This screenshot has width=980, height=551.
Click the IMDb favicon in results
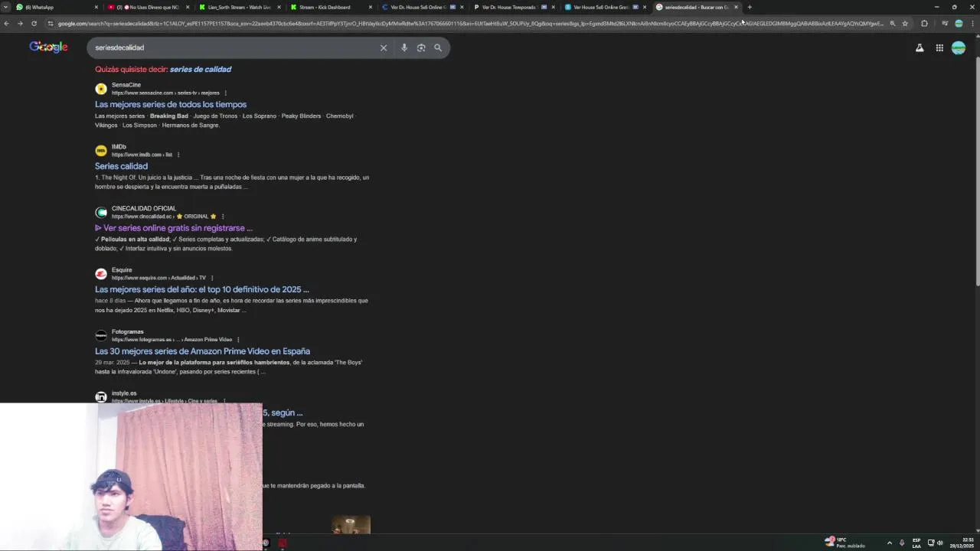(101, 151)
